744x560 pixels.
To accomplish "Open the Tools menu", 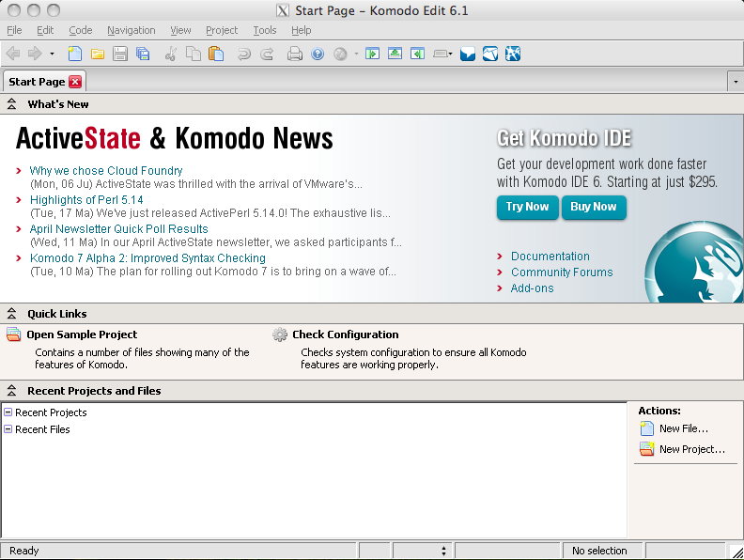I will tap(265, 30).
